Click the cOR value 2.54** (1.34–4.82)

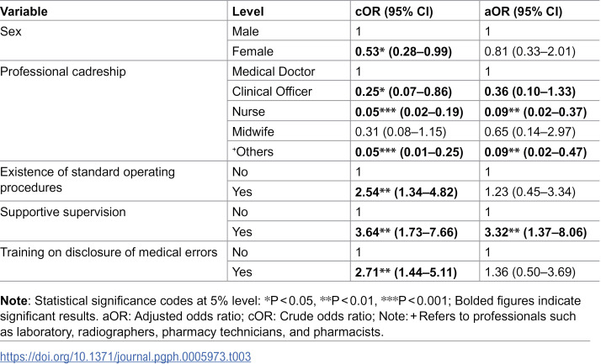coord(407,193)
